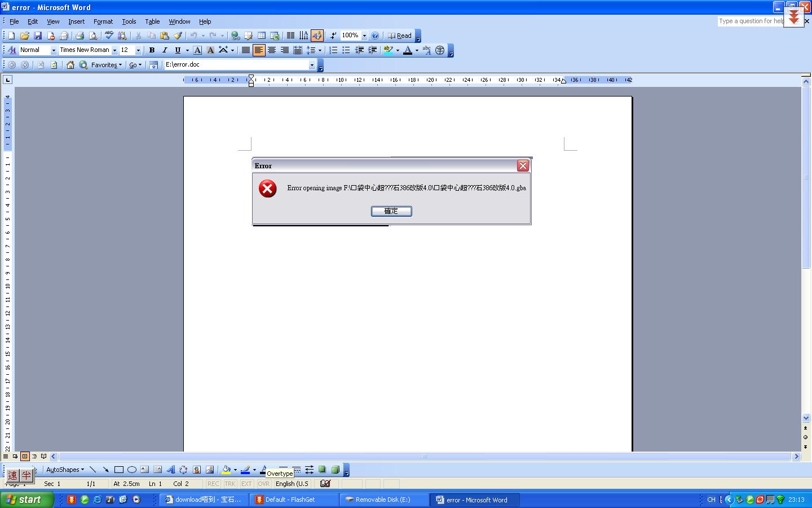Open the 100% zoom dropdown
Screen dimensions: 812x508
[x=364, y=36]
